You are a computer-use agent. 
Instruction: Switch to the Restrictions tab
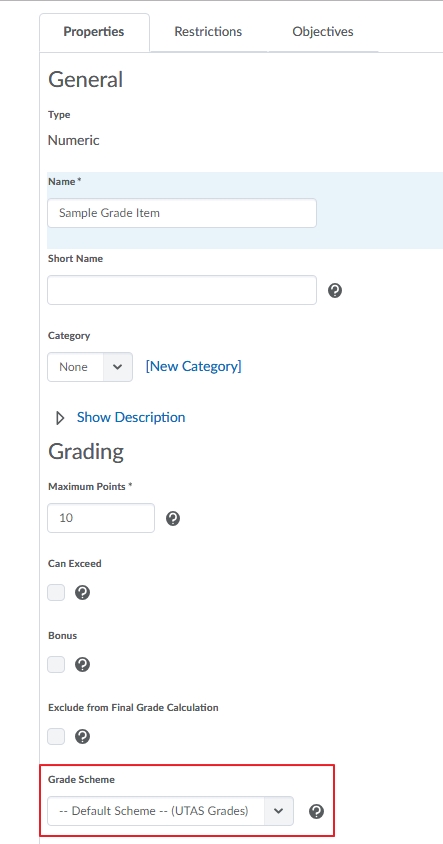point(208,32)
